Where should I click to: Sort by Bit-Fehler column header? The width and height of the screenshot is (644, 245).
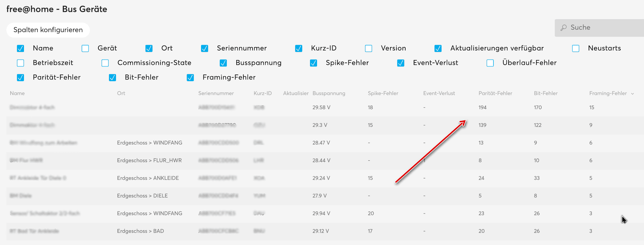(x=546, y=93)
